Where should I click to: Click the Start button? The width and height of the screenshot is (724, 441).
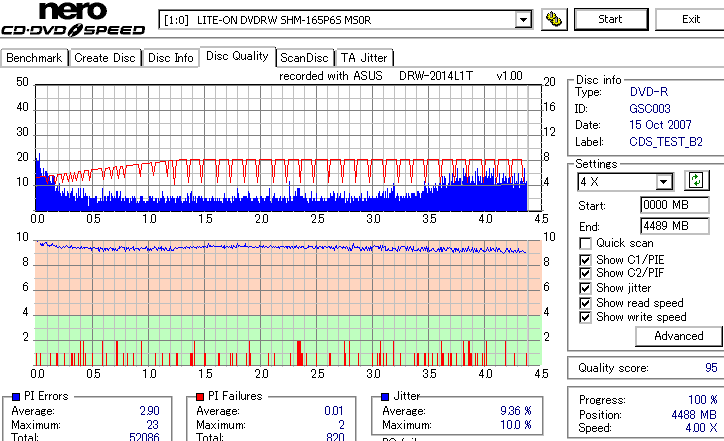610,19
